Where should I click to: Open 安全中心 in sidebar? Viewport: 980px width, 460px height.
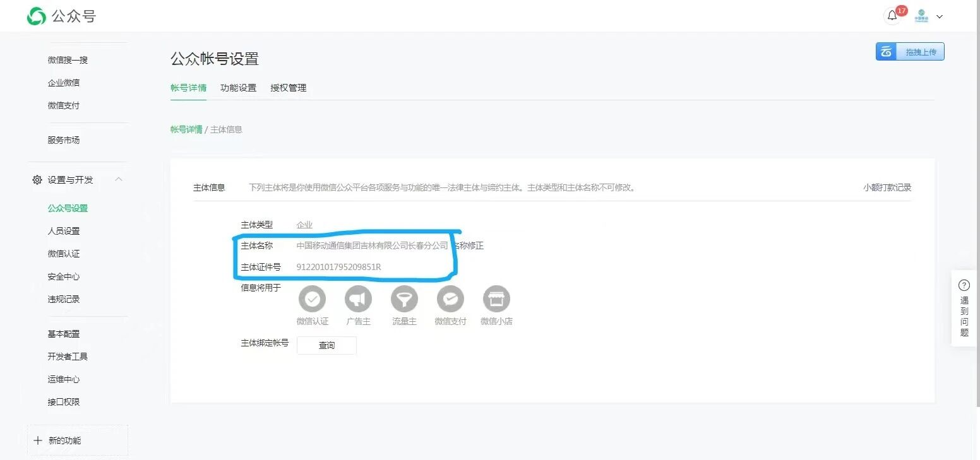point(64,276)
